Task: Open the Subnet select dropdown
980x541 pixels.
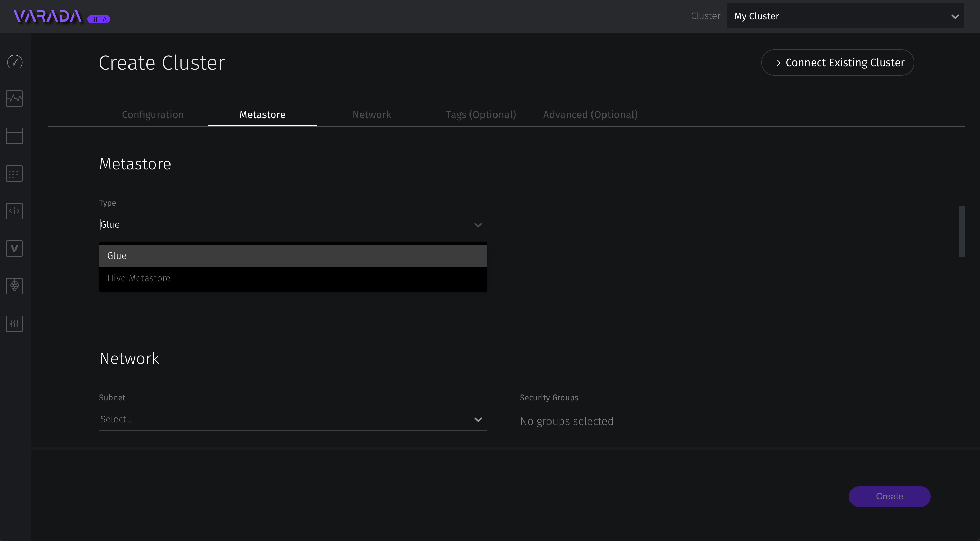Action: (292, 419)
